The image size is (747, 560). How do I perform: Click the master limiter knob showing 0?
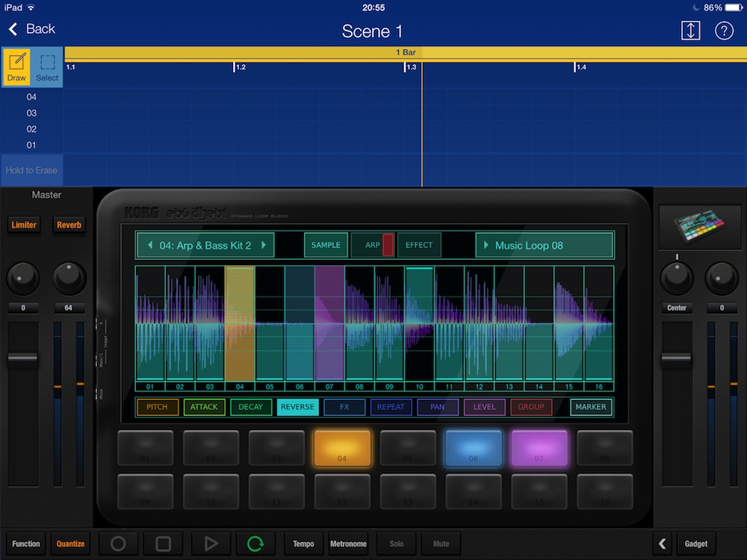(23, 279)
